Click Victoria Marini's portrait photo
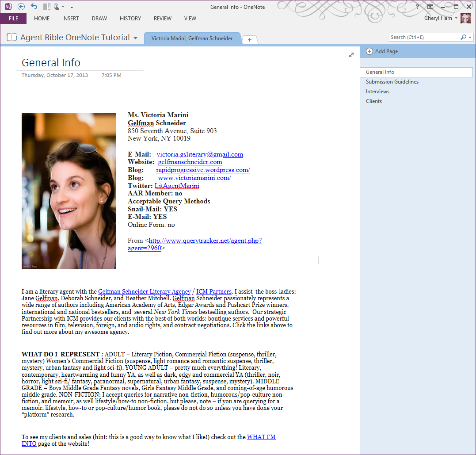 click(x=69, y=191)
